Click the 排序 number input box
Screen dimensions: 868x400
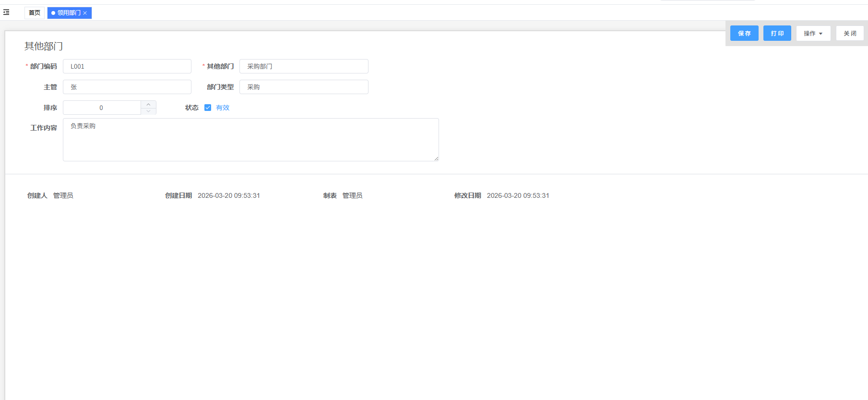pyautogui.click(x=101, y=108)
